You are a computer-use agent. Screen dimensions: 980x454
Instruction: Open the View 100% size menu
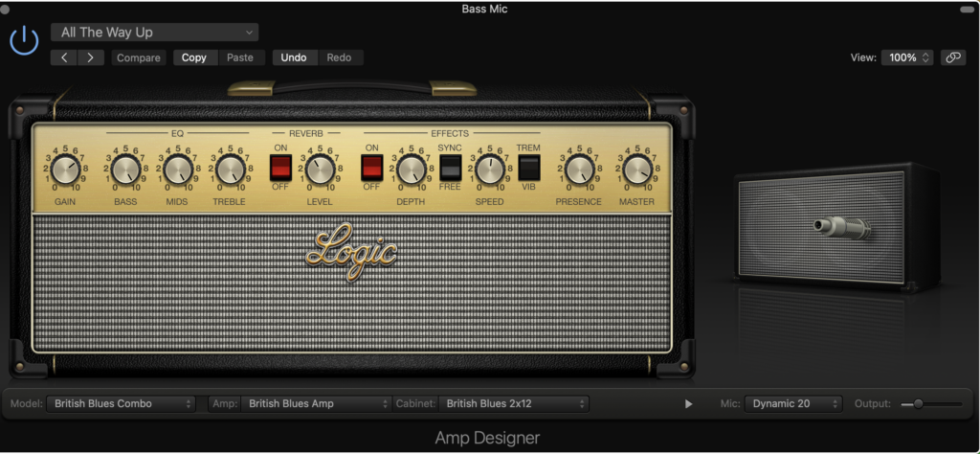tap(907, 57)
